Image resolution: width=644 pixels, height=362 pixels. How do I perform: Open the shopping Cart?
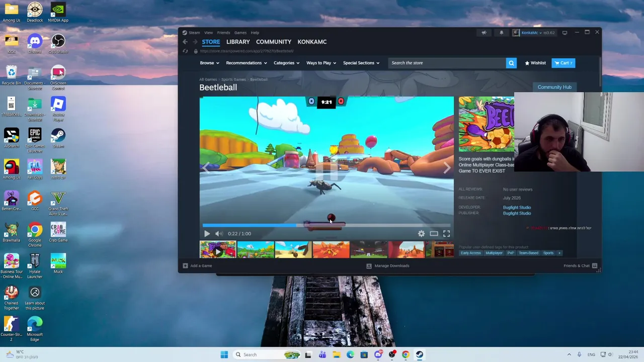click(x=563, y=63)
